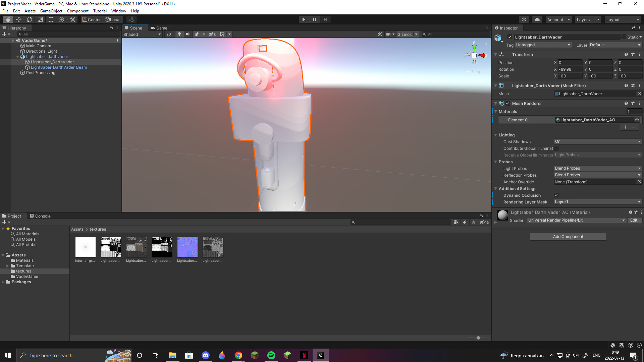Open the Unity cloud services icon

click(x=537, y=19)
